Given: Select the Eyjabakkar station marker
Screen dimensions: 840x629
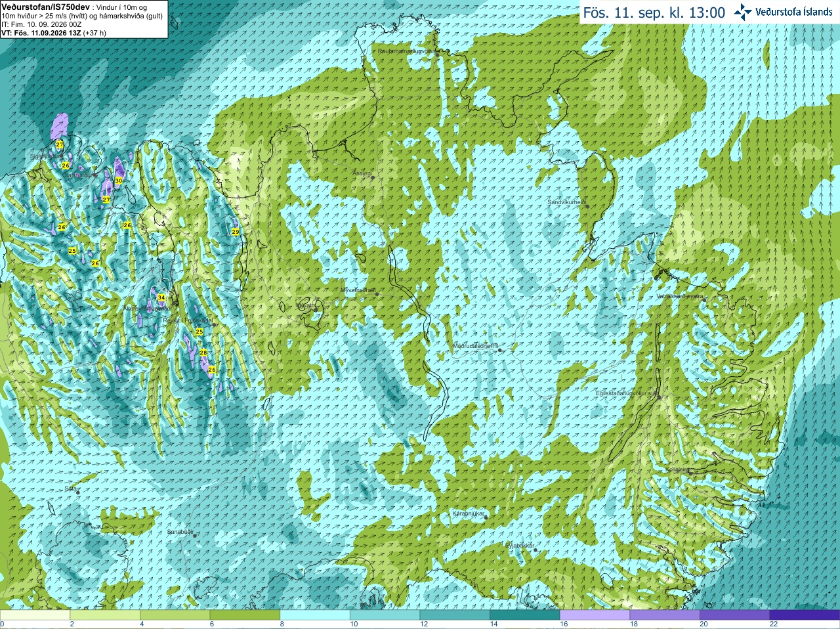Looking at the screenshot, I should [535, 550].
